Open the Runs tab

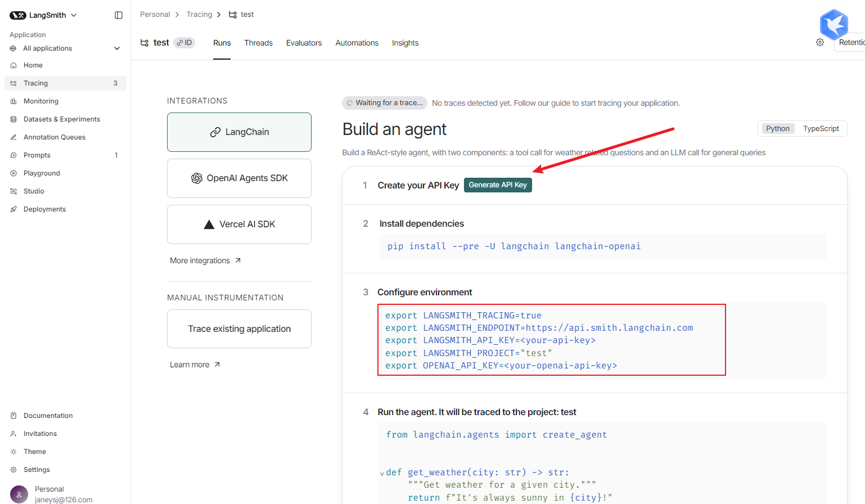tap(222, 43)
